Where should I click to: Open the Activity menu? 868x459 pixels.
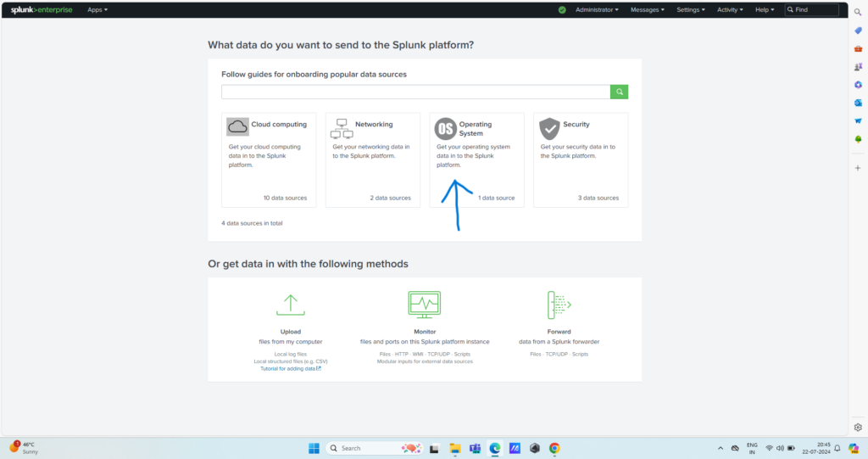(729, 10)
